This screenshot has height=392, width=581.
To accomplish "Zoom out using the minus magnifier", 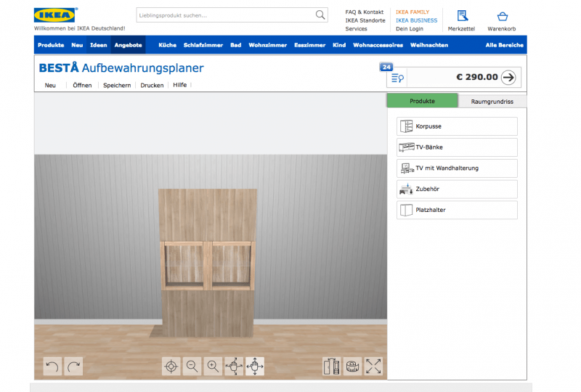I will tap(192, 367).
